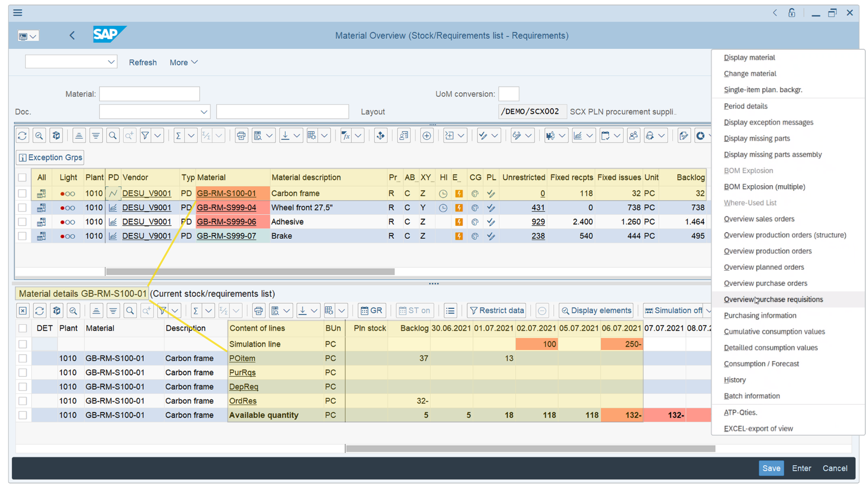Check the checkbox on the POitem row
868x488 pixels.
[x=22, y=358]
